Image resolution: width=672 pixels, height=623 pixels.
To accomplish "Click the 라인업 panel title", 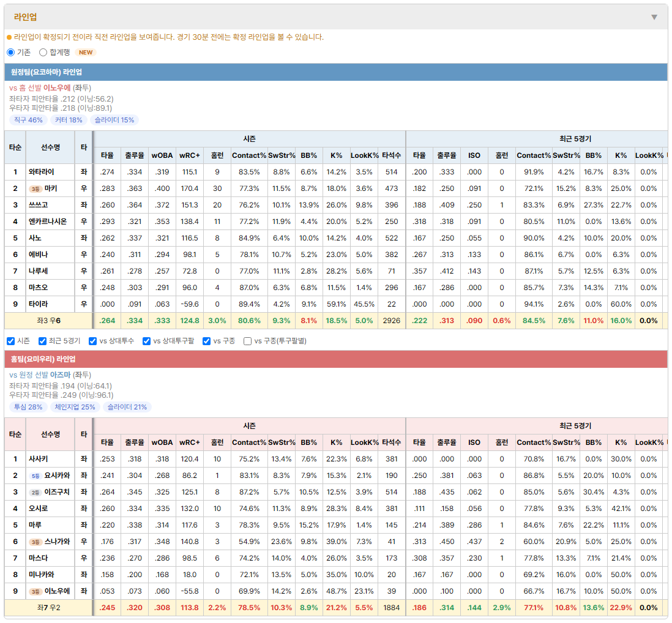I will (x=25, y=17).
